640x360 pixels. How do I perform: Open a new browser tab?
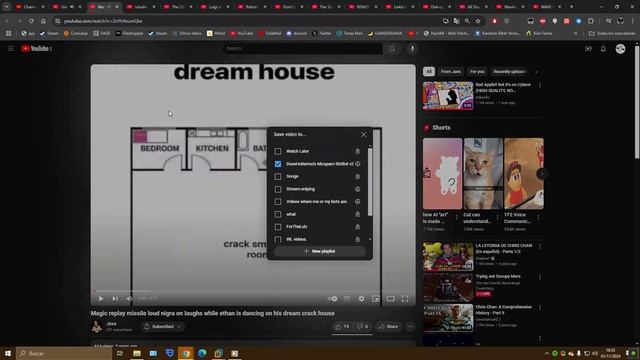(x=571, y=7)
